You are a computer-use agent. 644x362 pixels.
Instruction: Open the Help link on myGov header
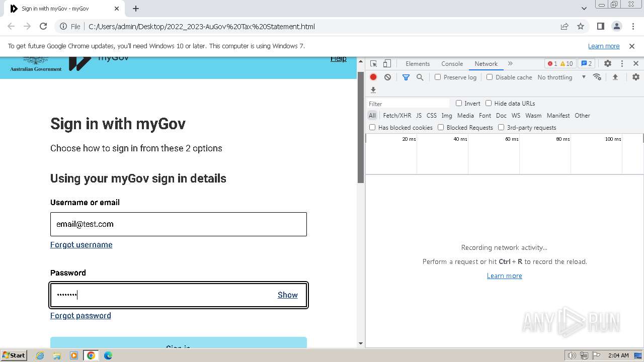click(x=339, y=58)
